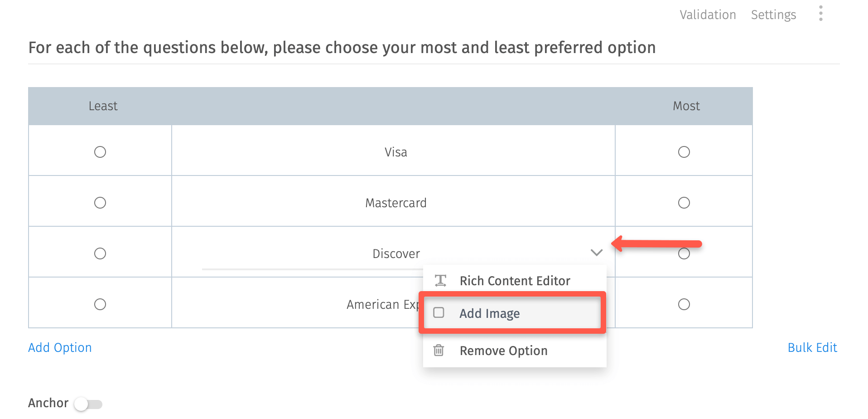Open Bulk Edit

click(x=812, y=347)
